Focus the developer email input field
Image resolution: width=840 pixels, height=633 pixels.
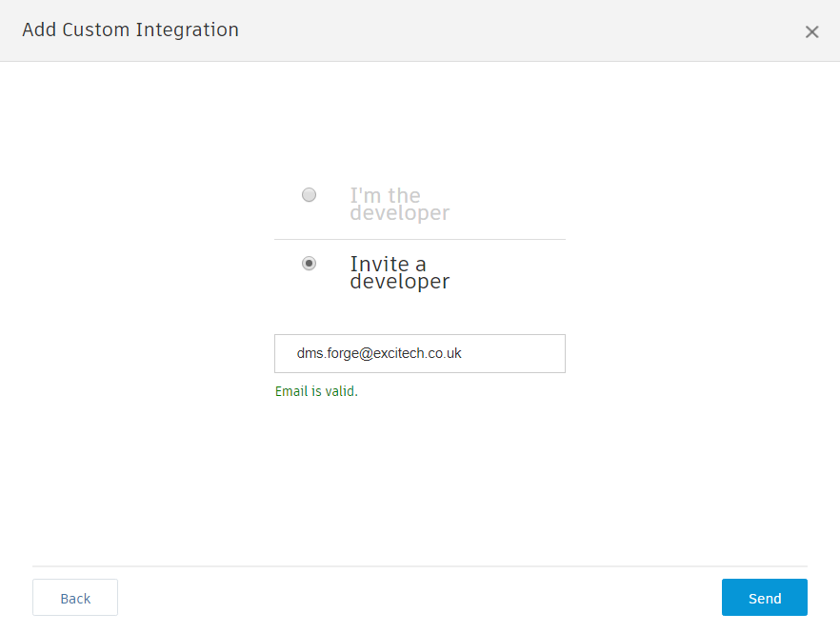coord(419,353)
